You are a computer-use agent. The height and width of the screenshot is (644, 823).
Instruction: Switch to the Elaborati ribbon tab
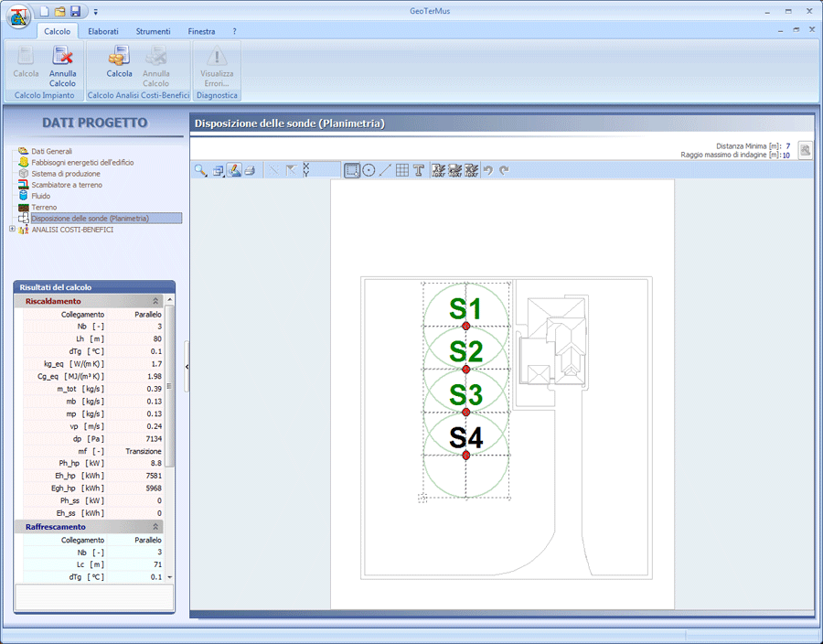point(103,30)
